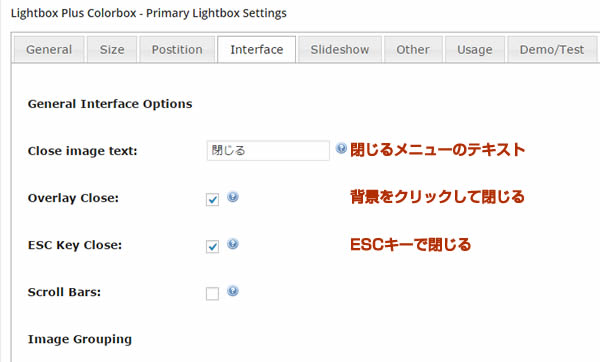Click the Scroll Bars label text

[x=64, y=292]
